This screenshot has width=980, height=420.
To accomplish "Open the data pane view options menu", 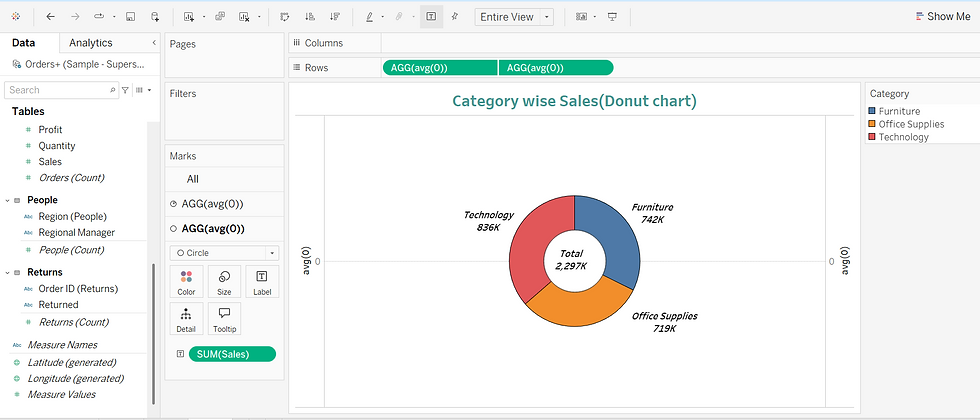I will (144, 90).
